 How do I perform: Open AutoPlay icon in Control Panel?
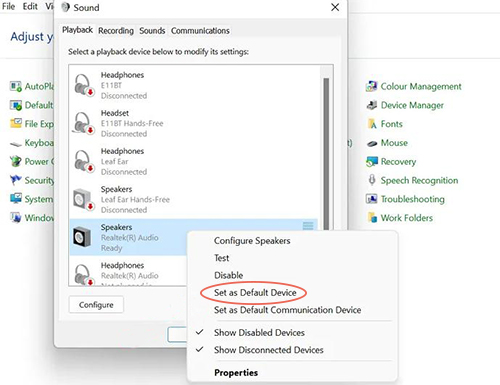(x=16, y=86)
